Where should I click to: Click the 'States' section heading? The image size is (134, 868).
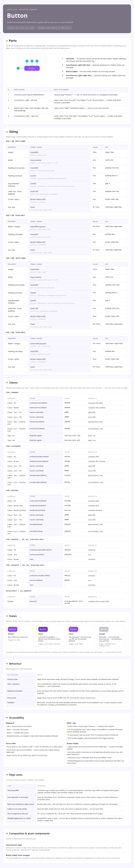click(x=13, y=616)
